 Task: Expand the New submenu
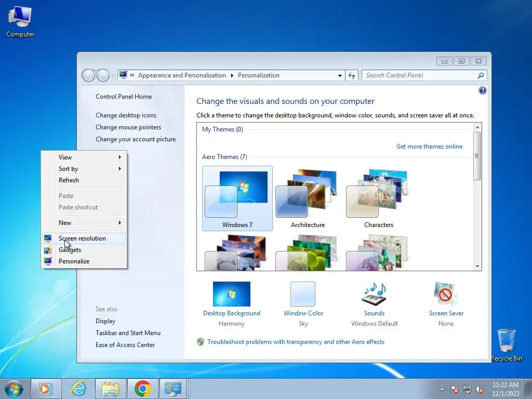pyautogui.click(x=84, y=222)
